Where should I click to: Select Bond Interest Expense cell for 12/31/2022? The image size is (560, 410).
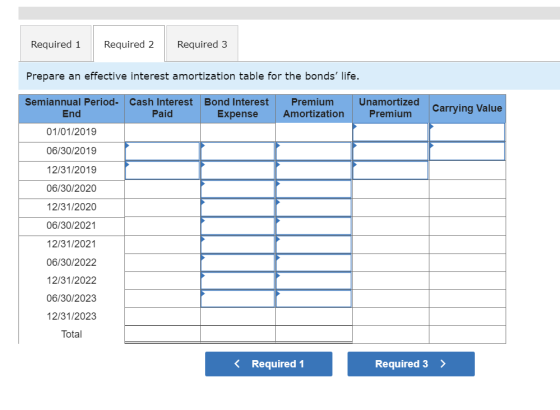238,281
